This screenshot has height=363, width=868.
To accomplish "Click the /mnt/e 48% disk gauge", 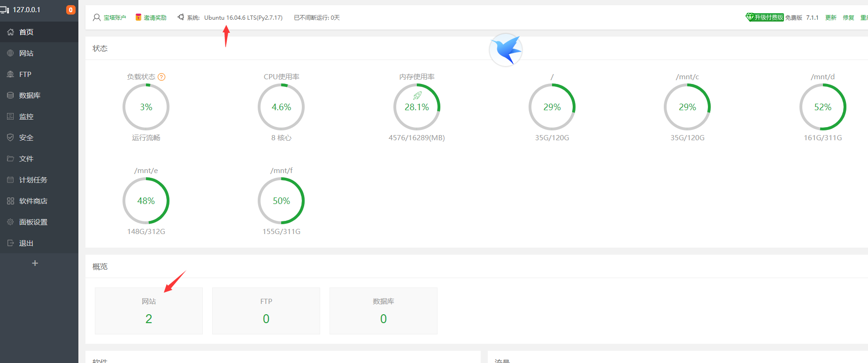I will pyautogui.click(x=146, y=201).
